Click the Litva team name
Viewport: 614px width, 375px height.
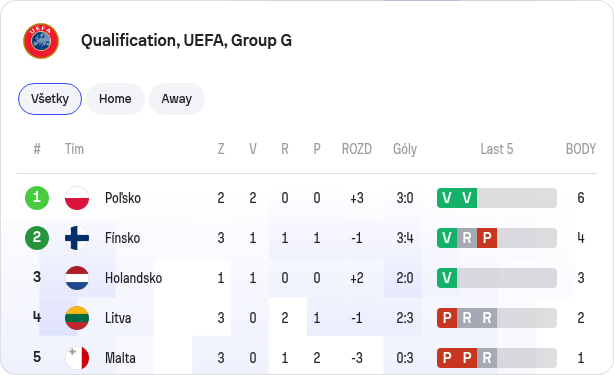(118, 318)
